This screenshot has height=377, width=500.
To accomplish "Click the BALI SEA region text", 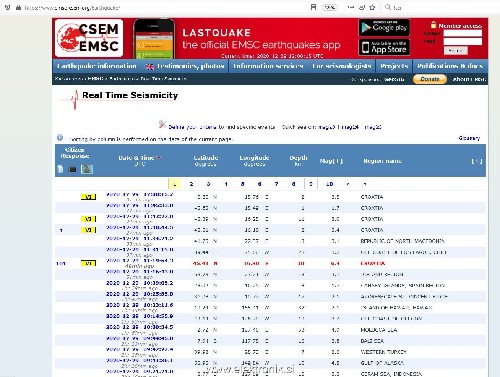I will pyautogui.click(x=372, y=341).
